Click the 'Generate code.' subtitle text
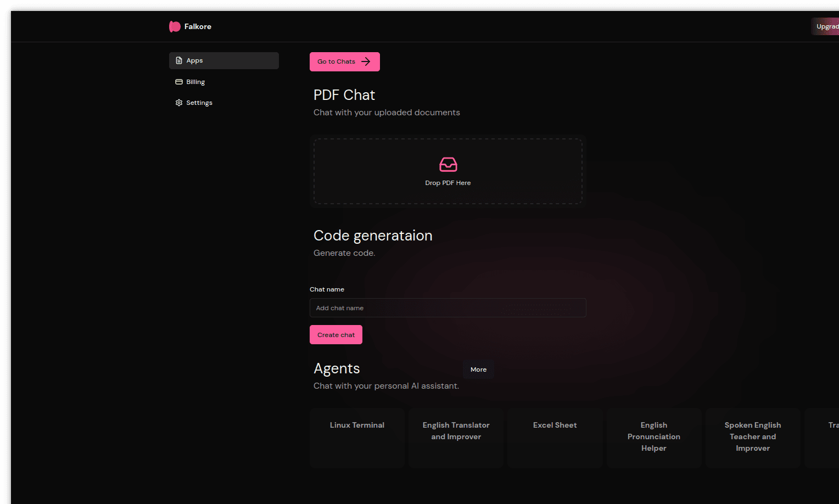Screen dimensions: 839x504 344,253
